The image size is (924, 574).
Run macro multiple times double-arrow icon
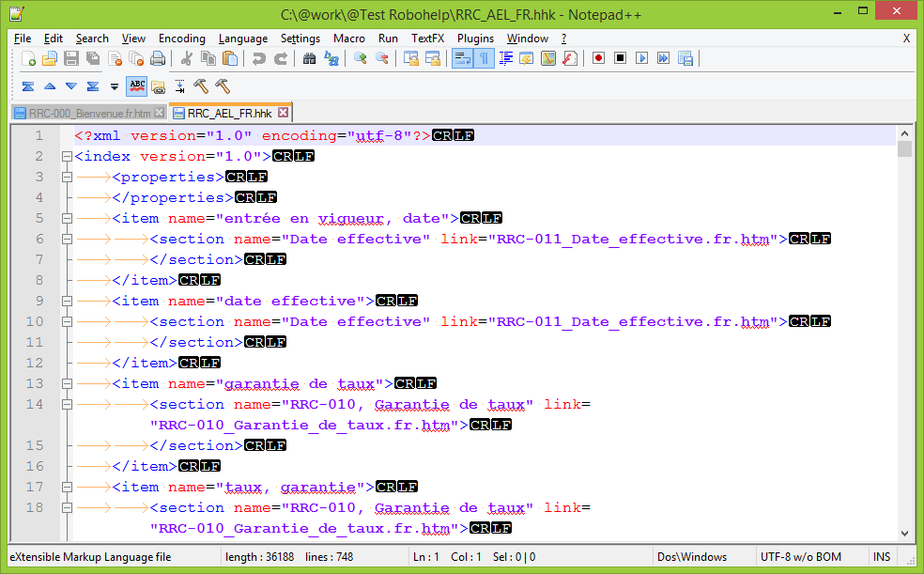click(664, 58)
